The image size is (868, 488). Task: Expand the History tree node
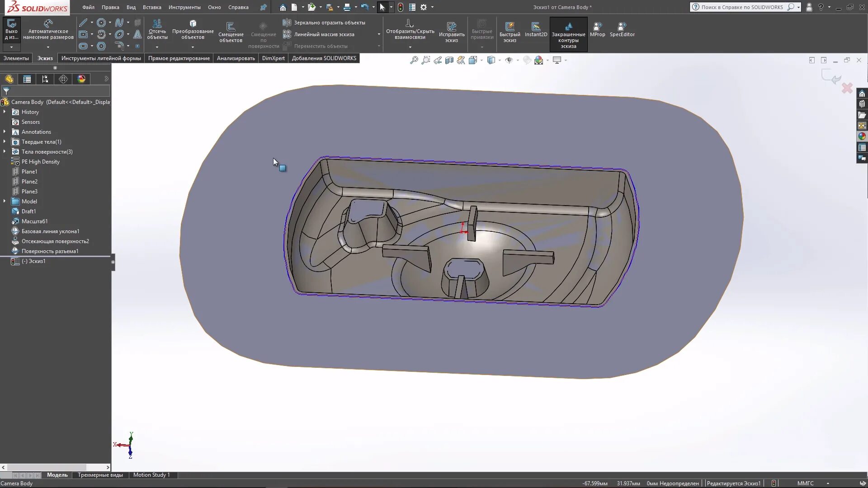5,112
